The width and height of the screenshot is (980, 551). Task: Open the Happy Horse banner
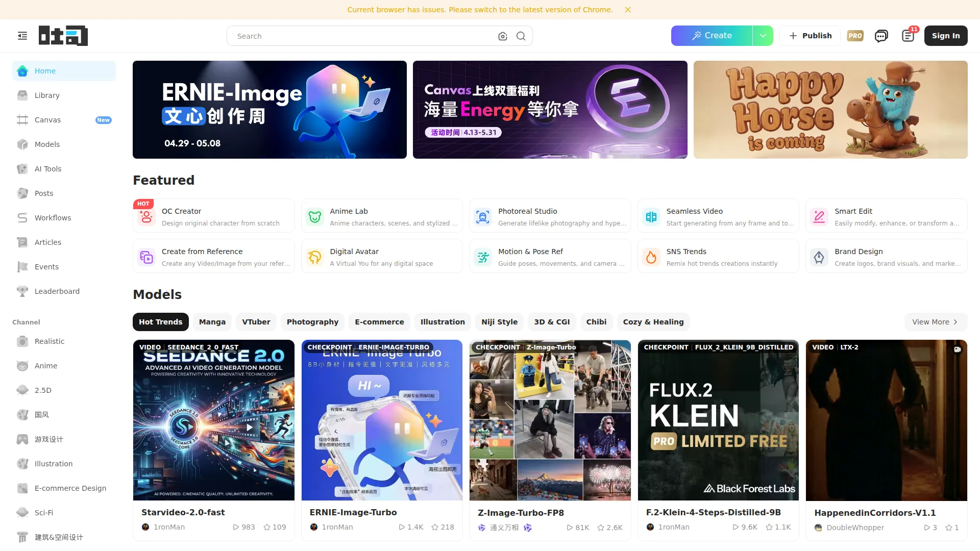coord(830,110)
